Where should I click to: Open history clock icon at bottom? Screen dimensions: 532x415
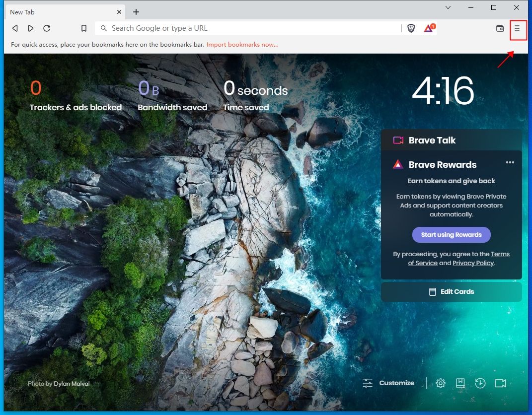click(480, 383)
